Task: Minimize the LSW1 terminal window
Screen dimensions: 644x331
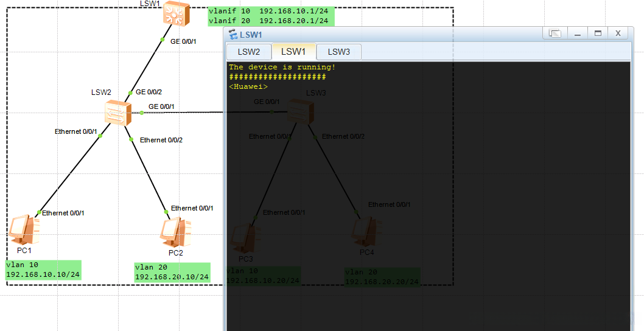Action: click(x=578, y=33)
